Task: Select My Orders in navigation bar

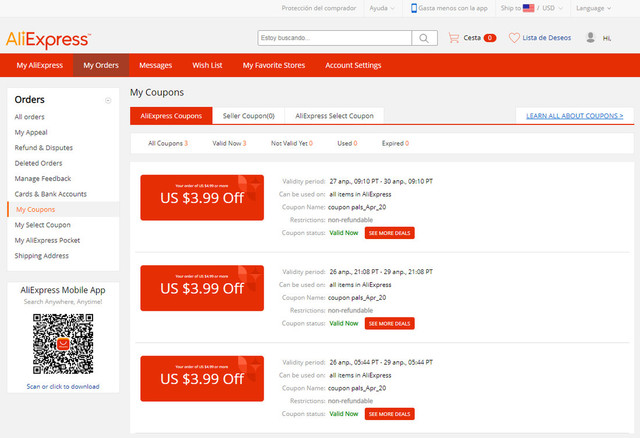Action: [x=101, y=65]
